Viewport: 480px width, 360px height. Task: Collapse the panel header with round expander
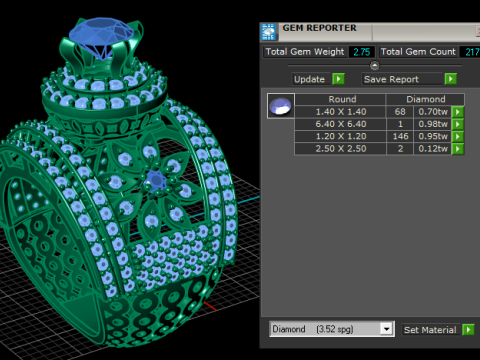374,65
